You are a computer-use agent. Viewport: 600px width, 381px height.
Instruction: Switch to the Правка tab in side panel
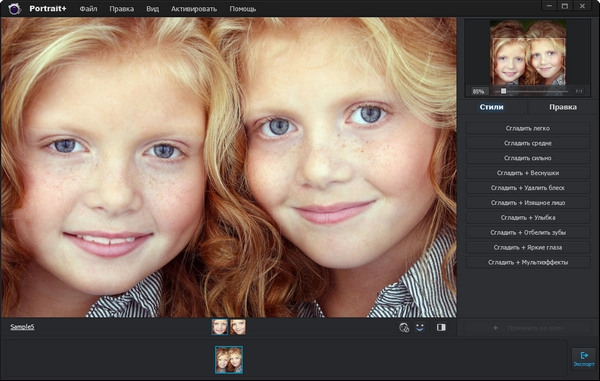tap(563, 107)
